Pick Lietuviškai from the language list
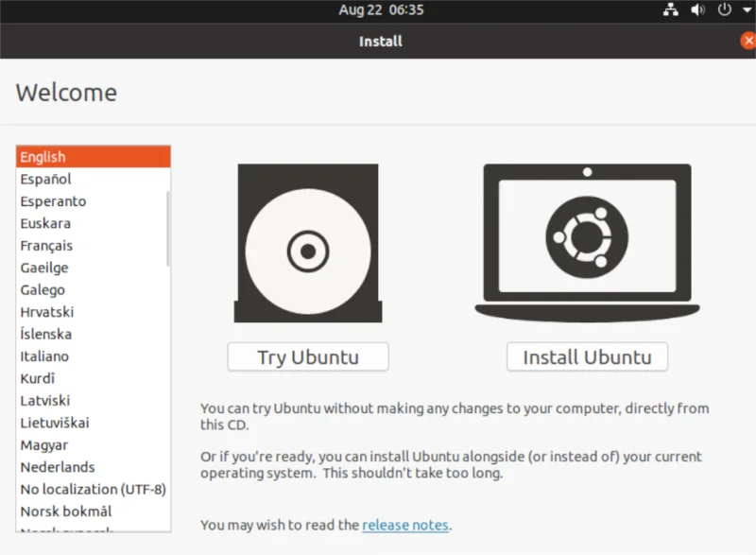This screenshot has height=555, width=756. 93,423
